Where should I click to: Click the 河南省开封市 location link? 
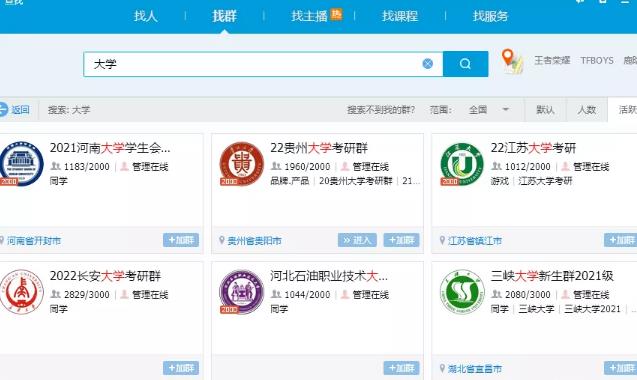[x=34, y=241]
